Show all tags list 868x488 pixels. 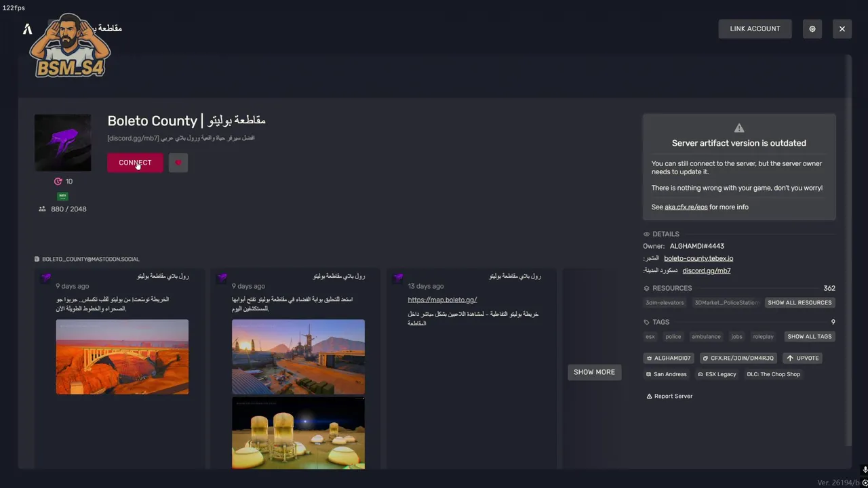pyautogui.click(x=809, y=337)
